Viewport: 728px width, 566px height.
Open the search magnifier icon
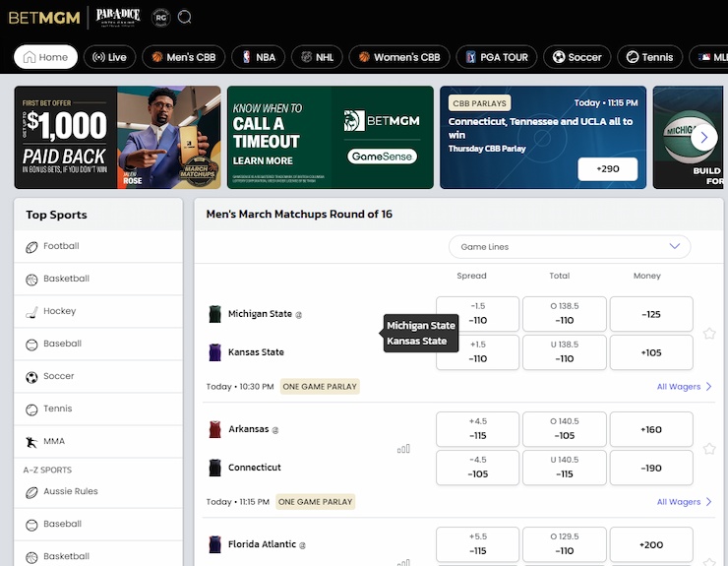184,17
